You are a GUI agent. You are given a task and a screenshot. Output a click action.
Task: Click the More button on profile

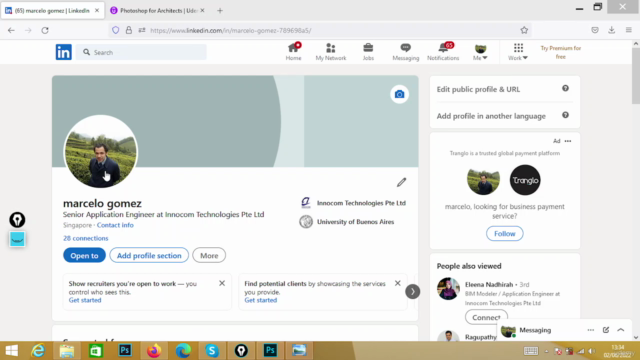[x=209, y=256]
